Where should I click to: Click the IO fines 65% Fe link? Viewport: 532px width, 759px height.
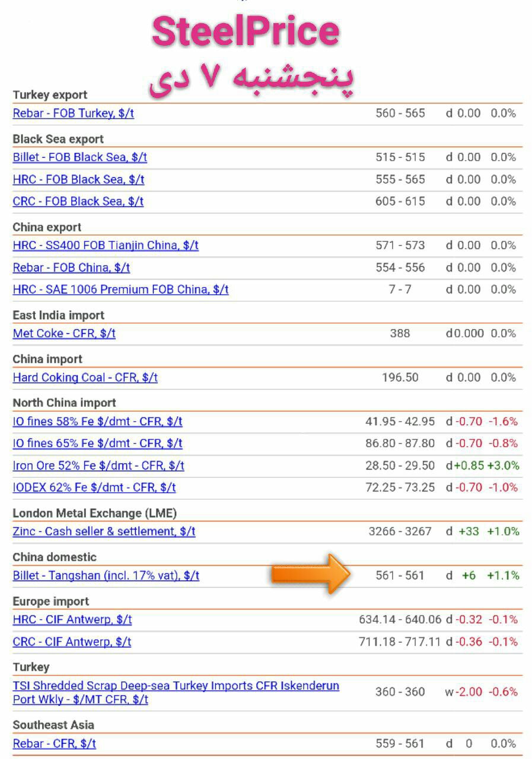[97, 444]
